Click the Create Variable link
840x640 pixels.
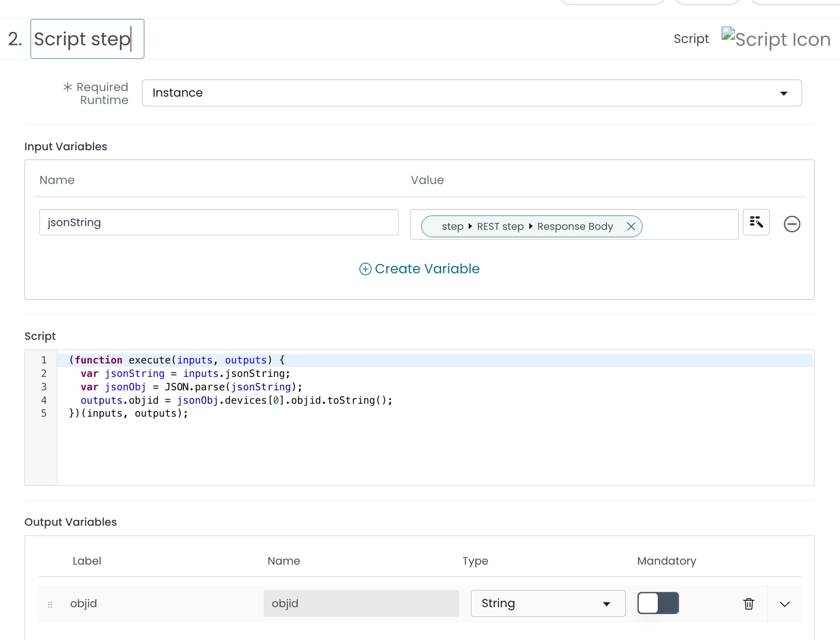pyautogui.click(x=420, y=269)
